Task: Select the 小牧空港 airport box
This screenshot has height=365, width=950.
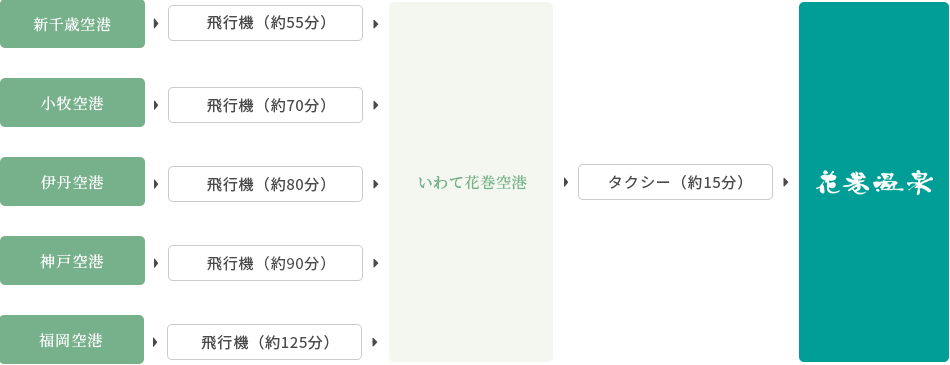Action: 72,102
